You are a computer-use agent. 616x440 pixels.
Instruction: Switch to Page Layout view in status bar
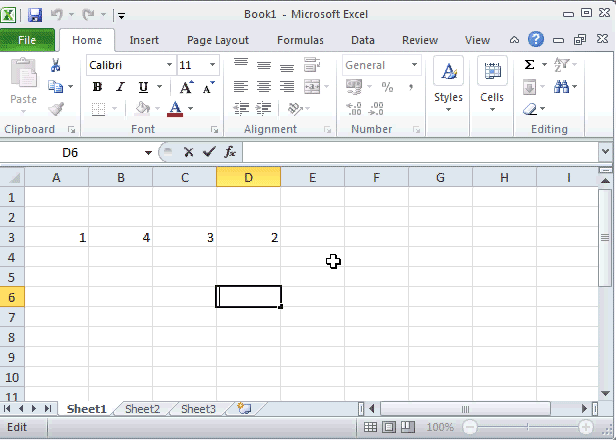pyautogui.click(x=389, y=427)
